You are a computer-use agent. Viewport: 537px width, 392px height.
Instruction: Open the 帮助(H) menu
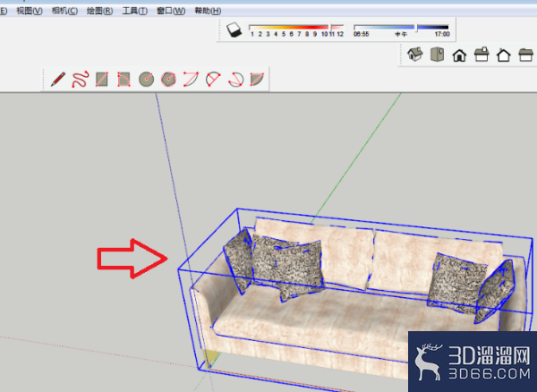(x=208, y=11)
